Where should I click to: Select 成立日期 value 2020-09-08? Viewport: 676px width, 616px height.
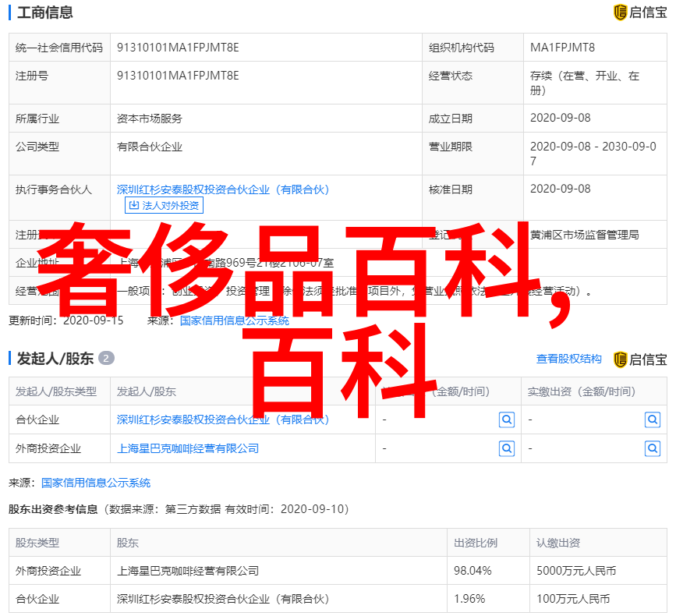560,118
